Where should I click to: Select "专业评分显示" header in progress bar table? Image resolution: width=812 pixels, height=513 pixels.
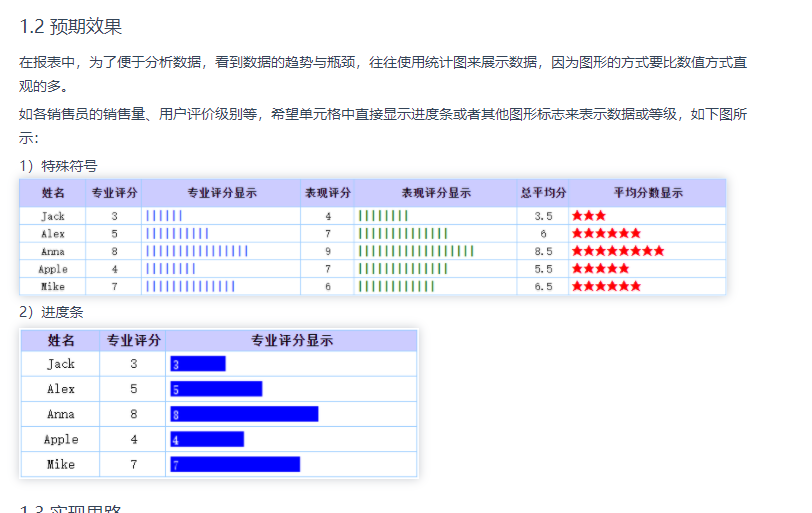click(292, 341)
